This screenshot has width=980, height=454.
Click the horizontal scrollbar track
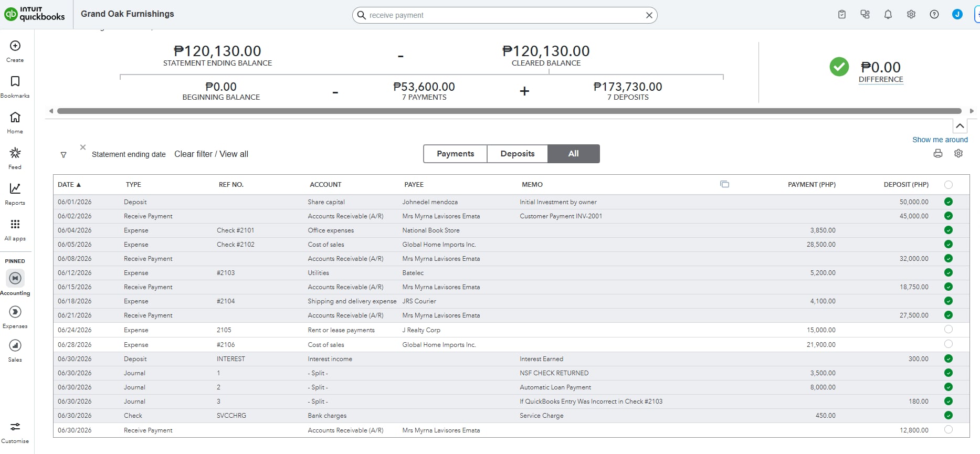click(509, 111)
